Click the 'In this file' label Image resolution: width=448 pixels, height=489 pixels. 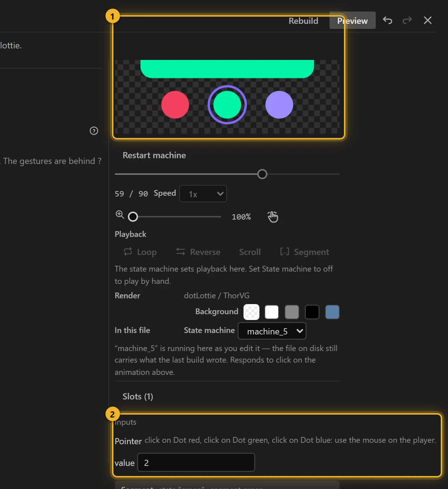[x=132, y=330]
